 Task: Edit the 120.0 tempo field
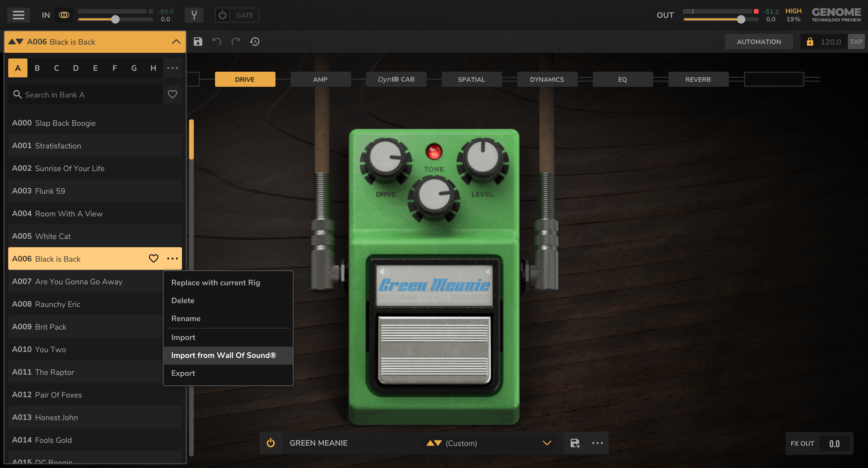(x=831, y=42)
